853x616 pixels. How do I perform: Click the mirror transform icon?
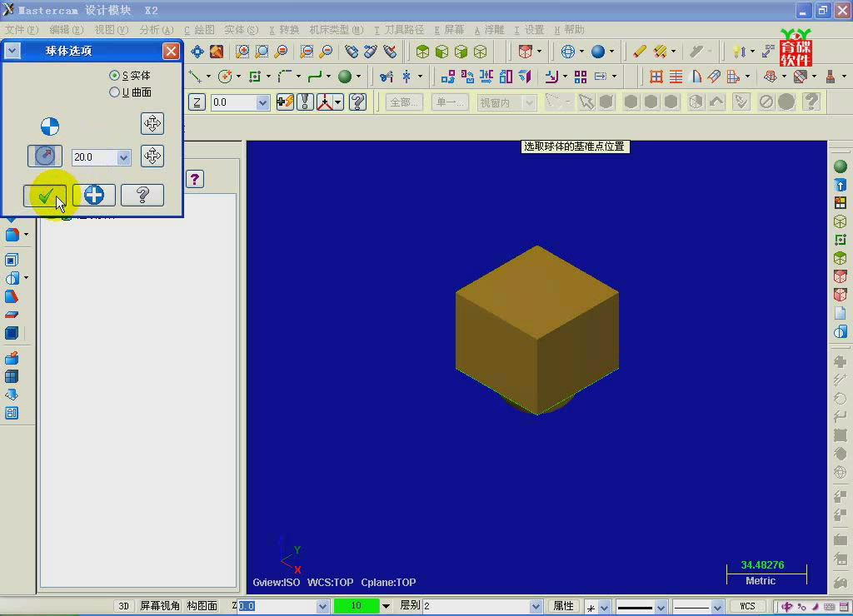486,77
